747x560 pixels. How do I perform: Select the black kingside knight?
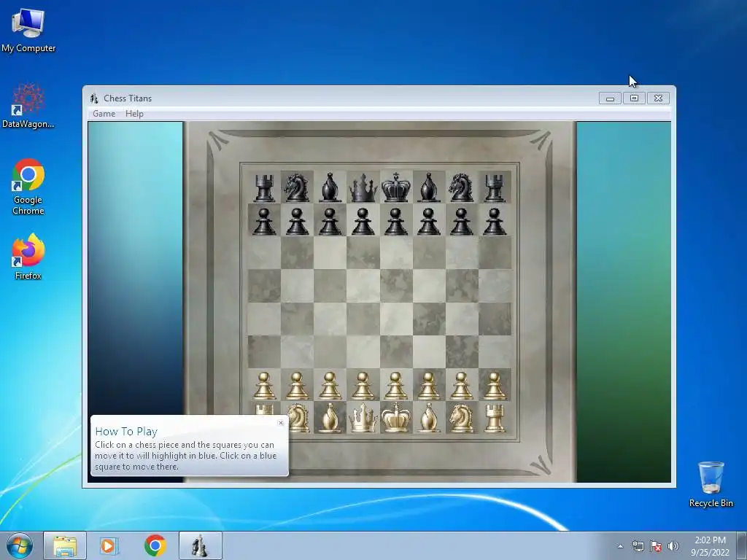click(x=461, y=187)
